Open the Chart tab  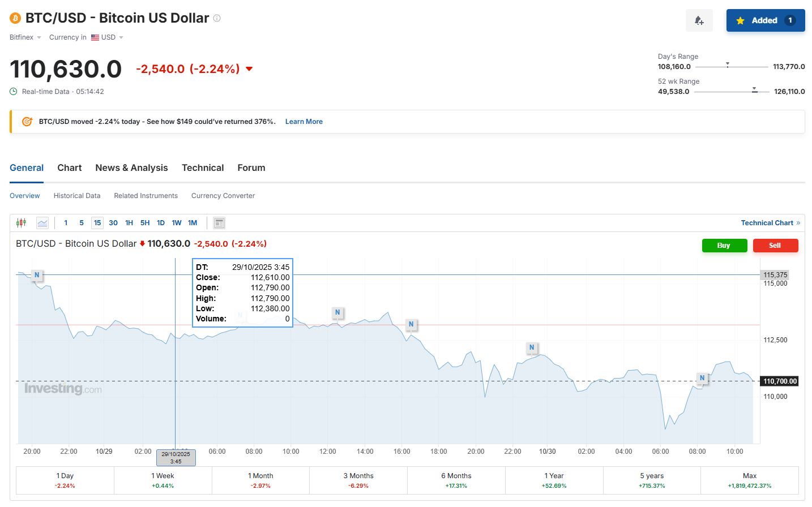click(x=70, y=168)
